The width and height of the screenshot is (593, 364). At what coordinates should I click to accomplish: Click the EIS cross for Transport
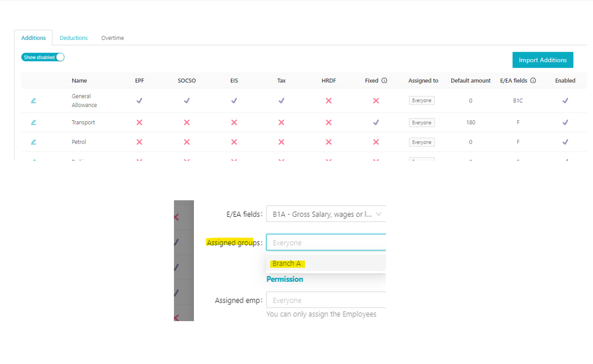(x=234, y=122)
